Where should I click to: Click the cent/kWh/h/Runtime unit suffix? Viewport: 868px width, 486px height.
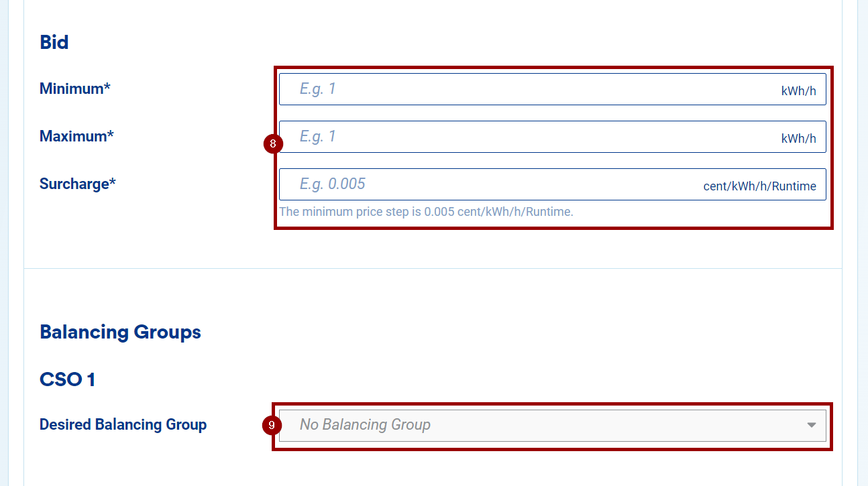(759, 186)
